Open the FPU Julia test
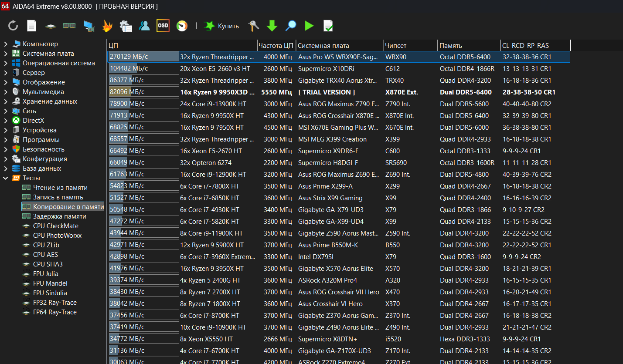This screenshot has height=364, width=623. point(46,274)
